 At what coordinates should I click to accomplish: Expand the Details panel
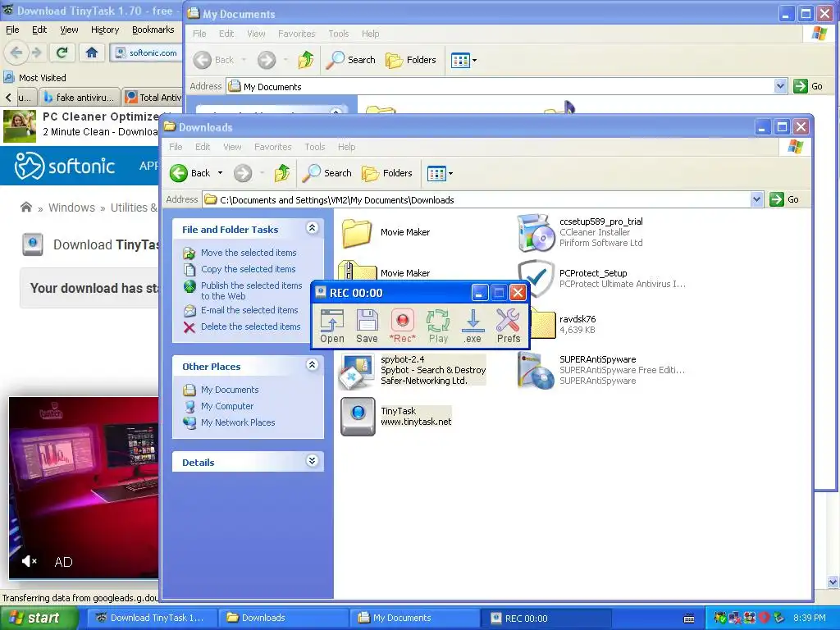click(x=313, y=461)
